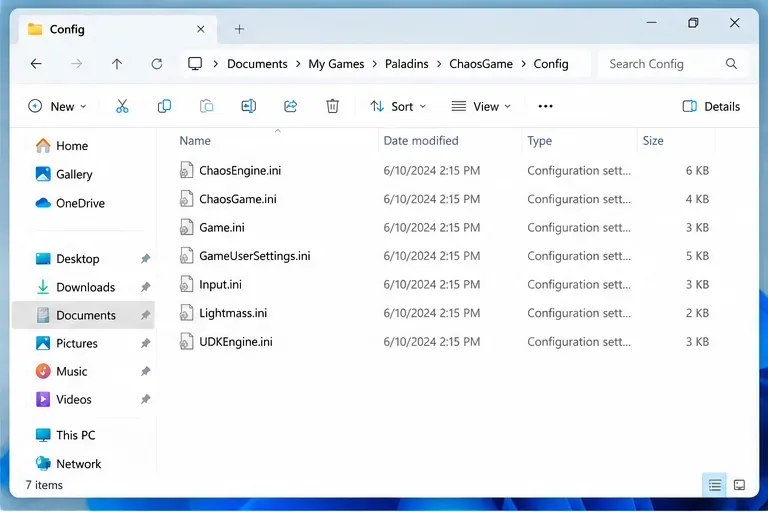Click Documents in the address breadcrumb
The image size is (768, 512).
click(x=257, y=64)
